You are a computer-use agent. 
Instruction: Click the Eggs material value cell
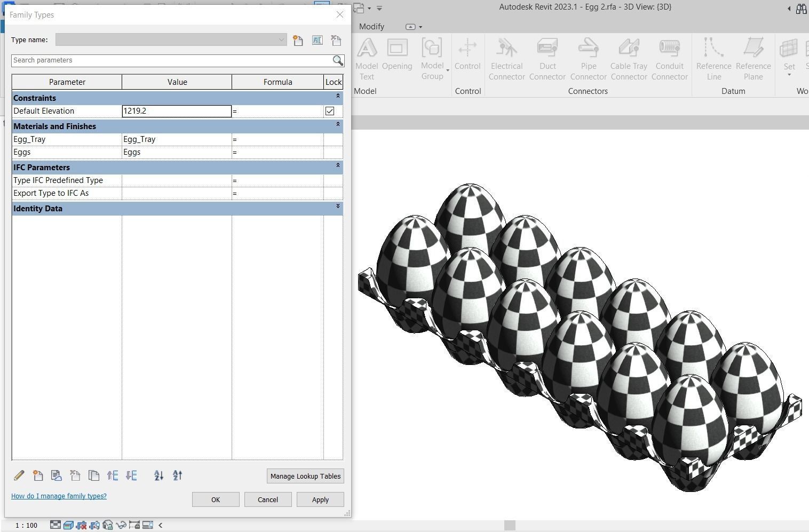pos(177,152)
